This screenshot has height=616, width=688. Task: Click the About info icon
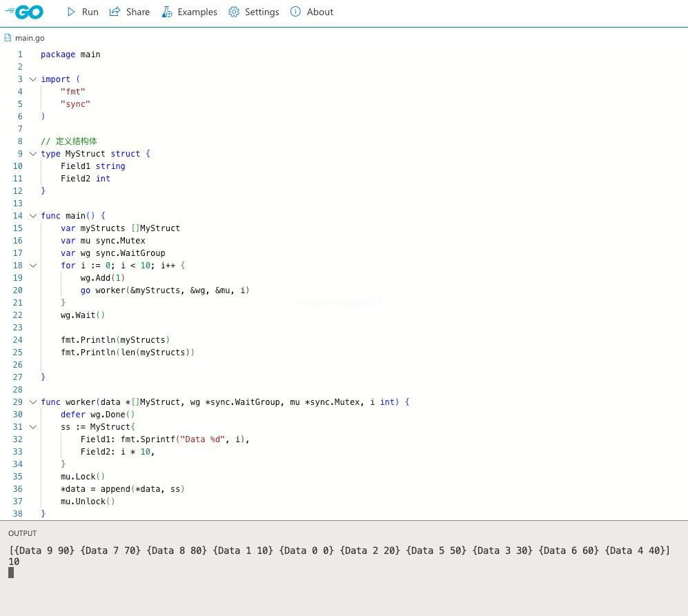(x=295, y=12)
